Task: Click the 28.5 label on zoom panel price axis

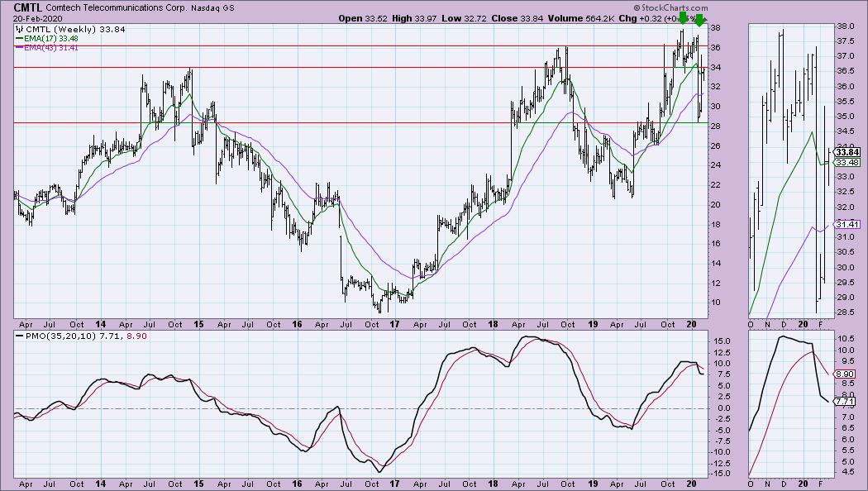Action: (x=844, y=312)
